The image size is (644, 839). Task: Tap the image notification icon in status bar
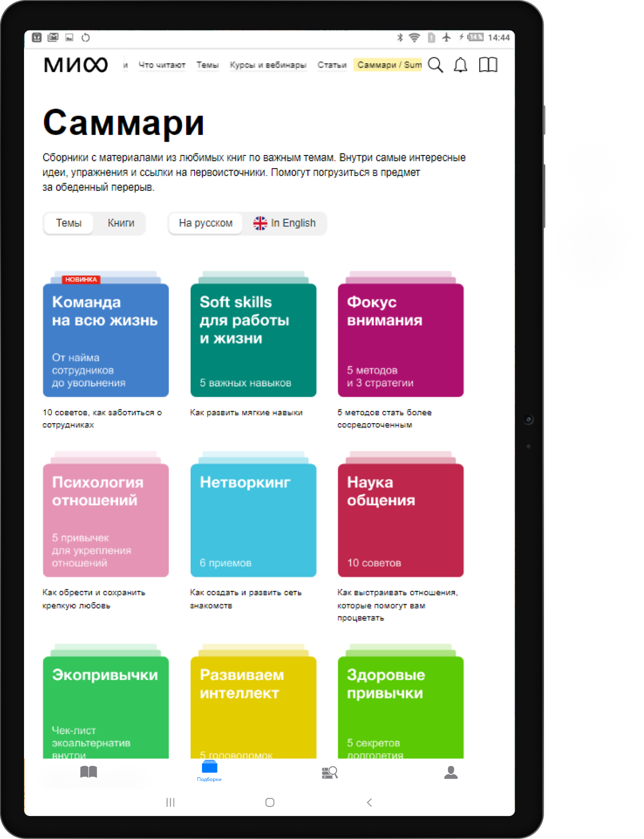tap(70, 37)
